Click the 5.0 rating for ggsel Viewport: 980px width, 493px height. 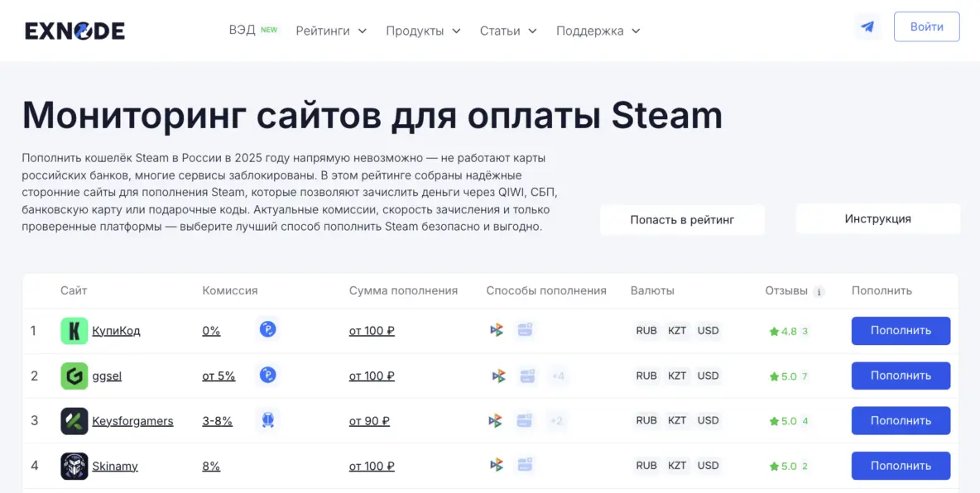tap(789, 376)
